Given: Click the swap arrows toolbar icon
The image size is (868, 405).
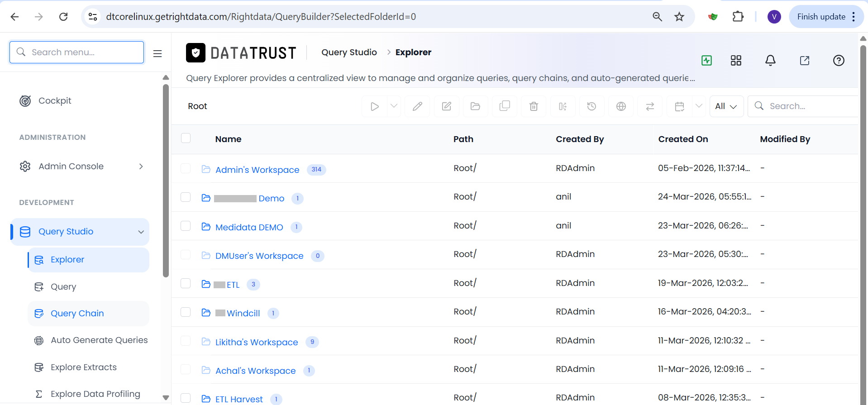Looking at the screenshot, I should click(x=650, y=106).
